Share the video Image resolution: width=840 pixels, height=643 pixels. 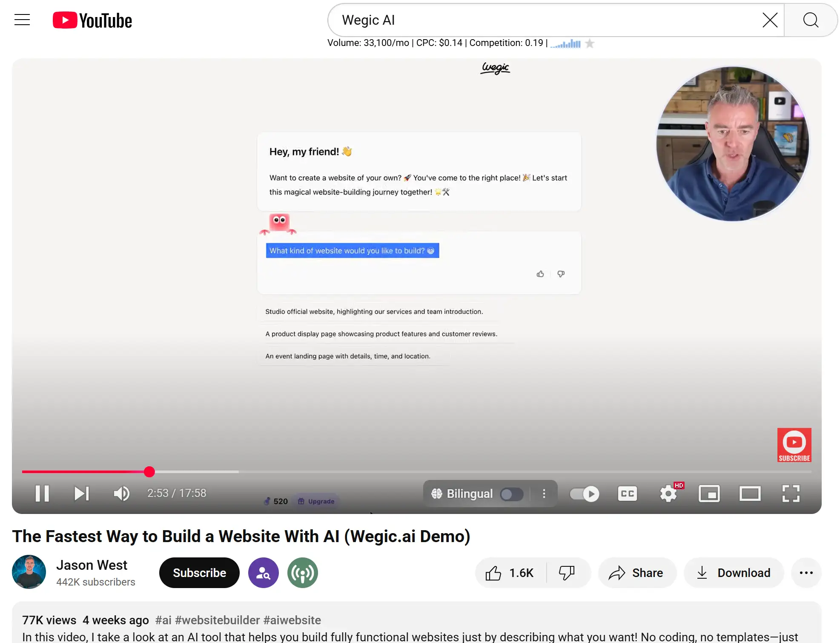click(637, 573)
